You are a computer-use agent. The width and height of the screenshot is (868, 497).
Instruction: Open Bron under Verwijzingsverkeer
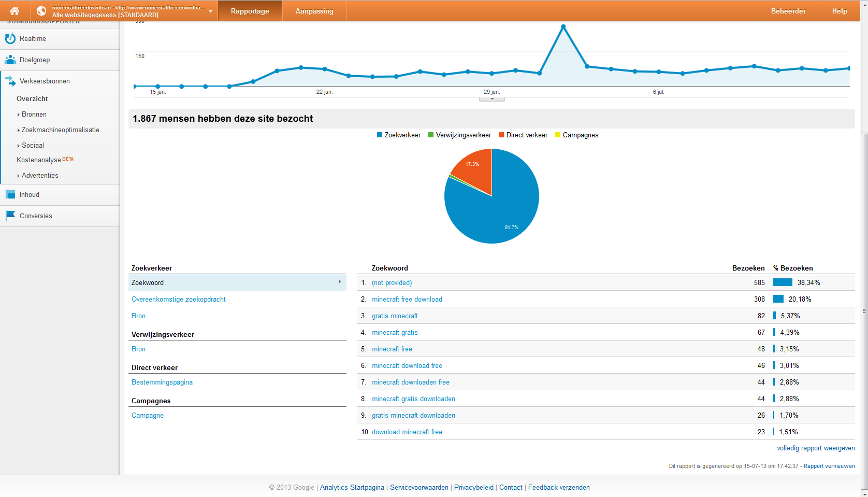138,349
